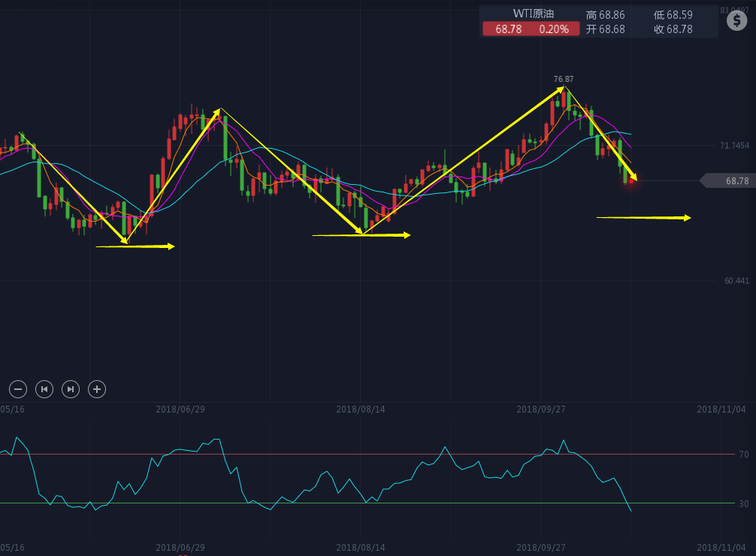Image resolution: width=756 pixels, height=556 pixels.
Task: Click the 76.87 peak price label
Action: 564,79
